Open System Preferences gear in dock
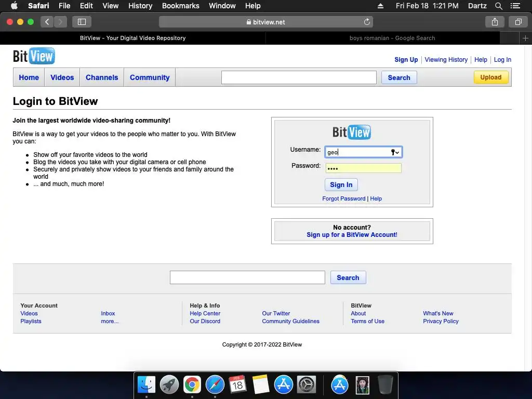The width and height of the screenshot is (532, 399). (x=307, y=384)
